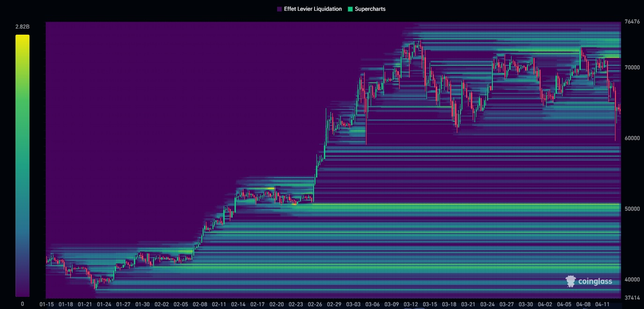This screenshot has width=644, height=309.
Task: Click the coinglass text next to the logo
Action: coord(594,281)
